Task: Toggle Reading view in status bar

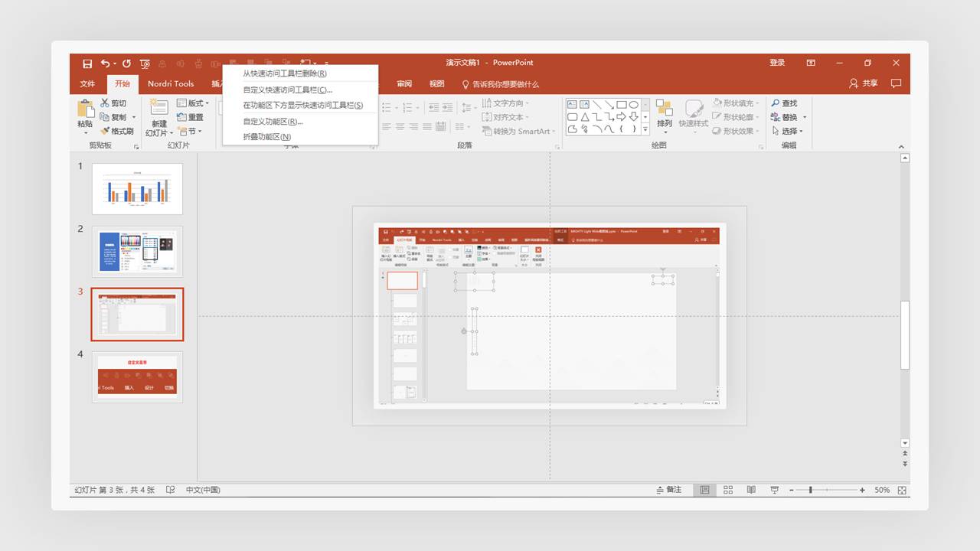Action: [751, 490]
